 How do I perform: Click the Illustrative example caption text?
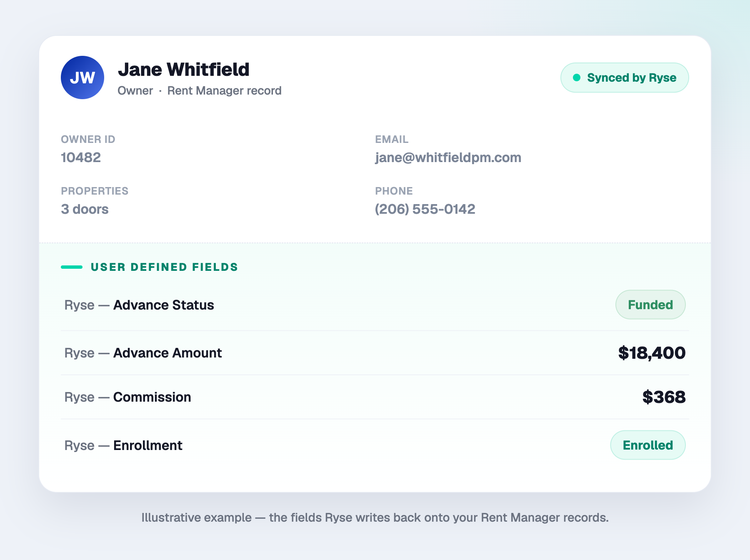pos(375,517)
